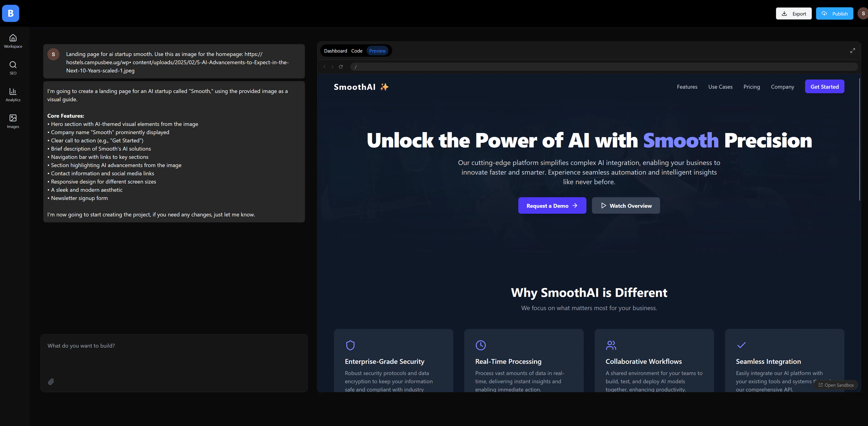Expand preview to fullscreen

tap(852, 51)
